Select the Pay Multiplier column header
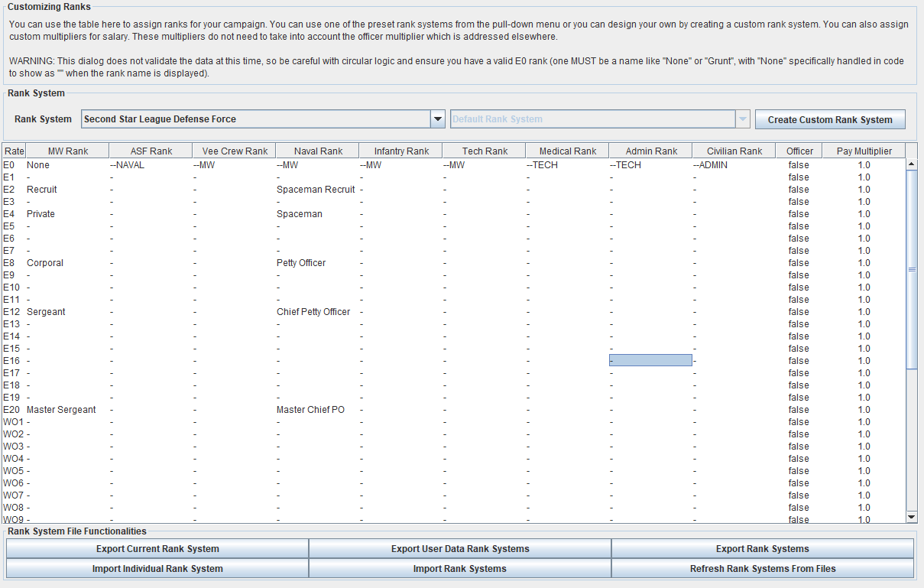 tap(864, 151)
